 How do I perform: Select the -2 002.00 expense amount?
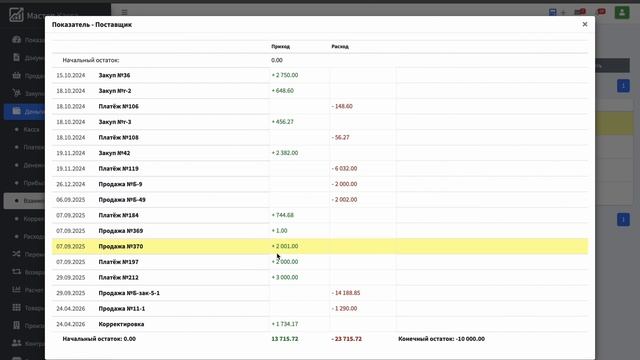click(344, 200)
